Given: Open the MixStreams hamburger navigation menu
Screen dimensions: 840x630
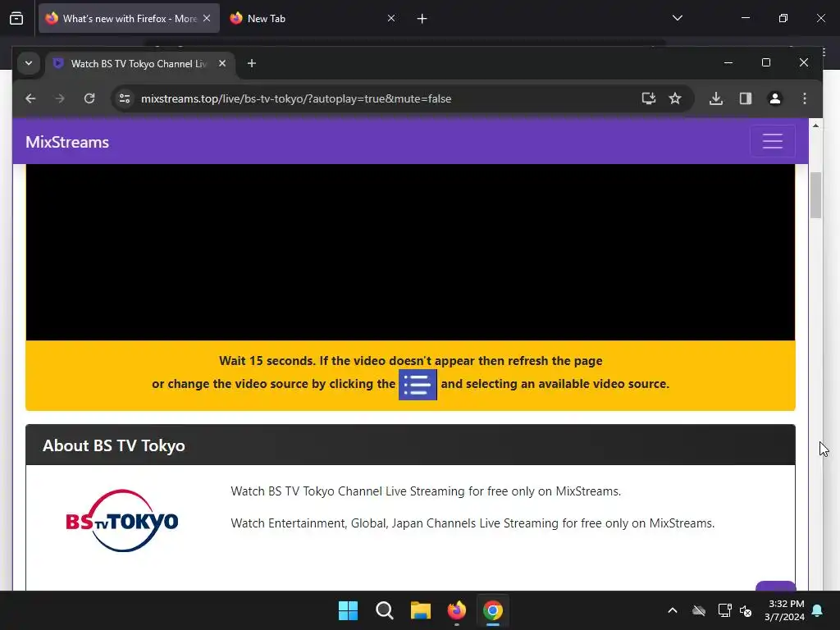Looking at the screenshot, I should (773, 141).
